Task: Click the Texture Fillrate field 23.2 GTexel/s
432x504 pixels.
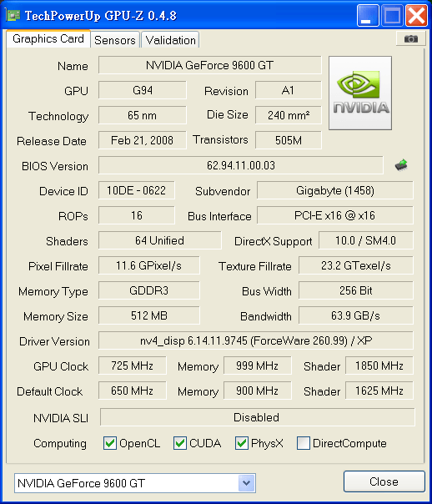Action: click(x=356, y=265)
